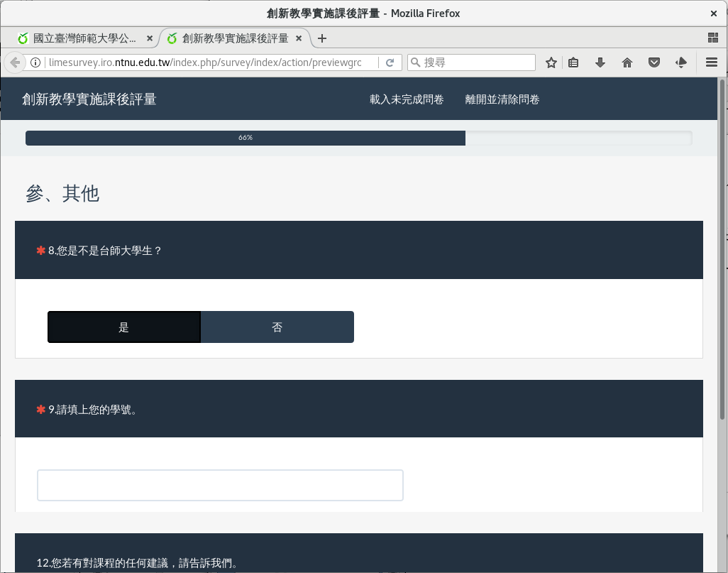Click the 創新教學實施課後評量 survey title link

click(89, 99)
